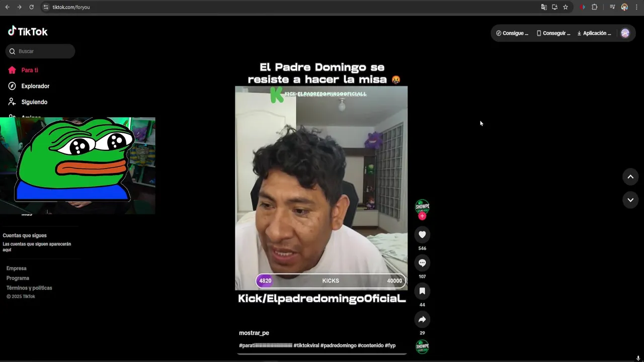Click the Consigue button

coord(512,33)
